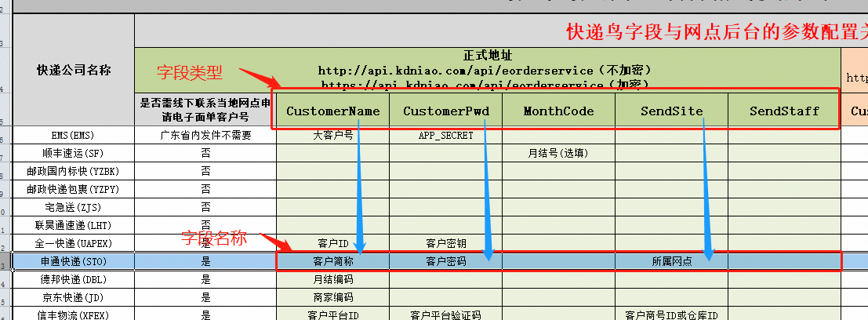Select the 客户商号ID或仓库ID cell
868x320 pixels.
coord(671,314)
